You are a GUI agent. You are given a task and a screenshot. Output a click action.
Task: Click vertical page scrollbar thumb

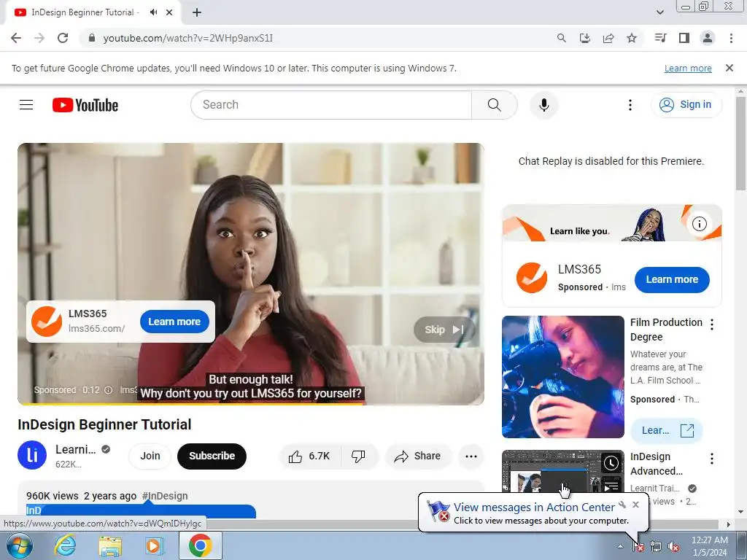(740, 144)
